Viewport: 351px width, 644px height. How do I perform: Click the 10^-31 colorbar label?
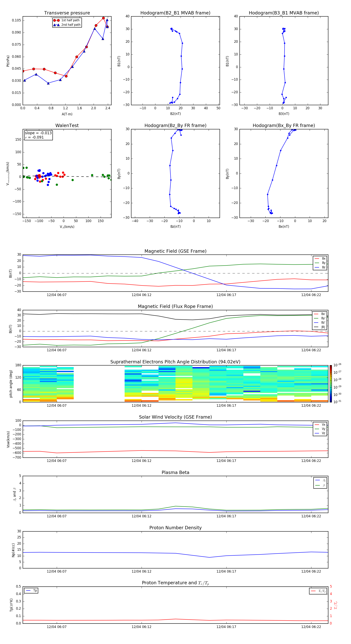point(337,402)
